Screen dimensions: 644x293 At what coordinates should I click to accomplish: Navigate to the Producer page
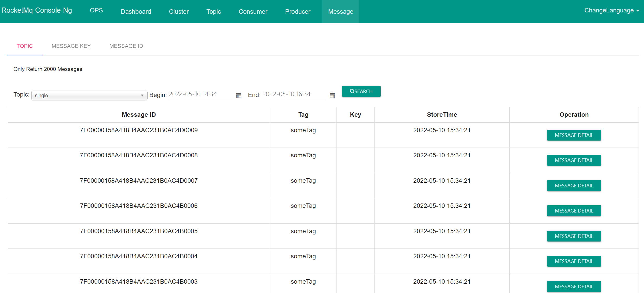297,12
